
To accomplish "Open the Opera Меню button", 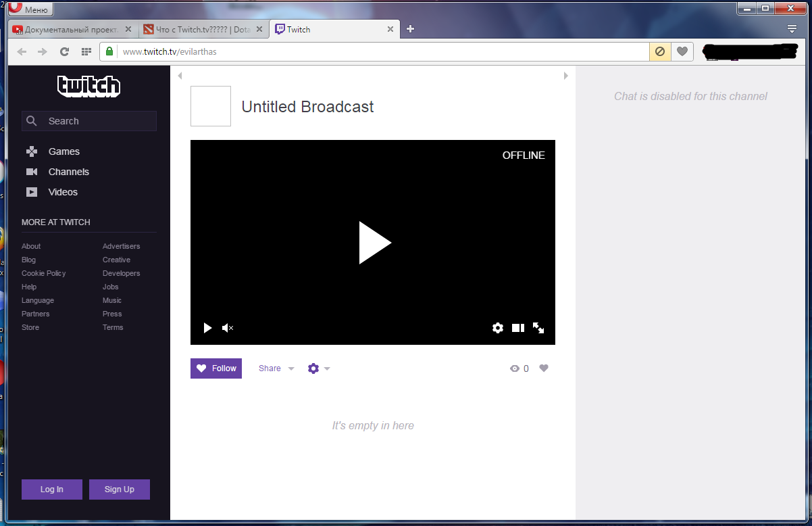I will tap(30, 9).
